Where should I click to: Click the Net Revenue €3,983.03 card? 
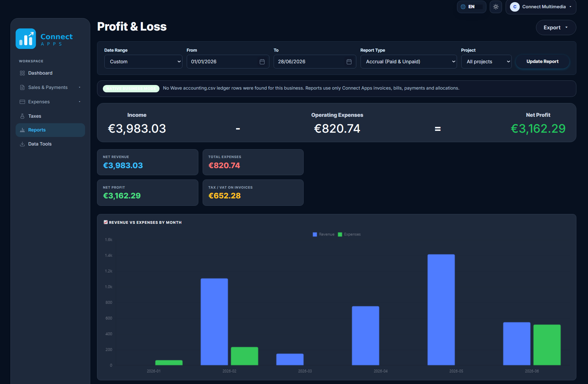tap(148, 162)
